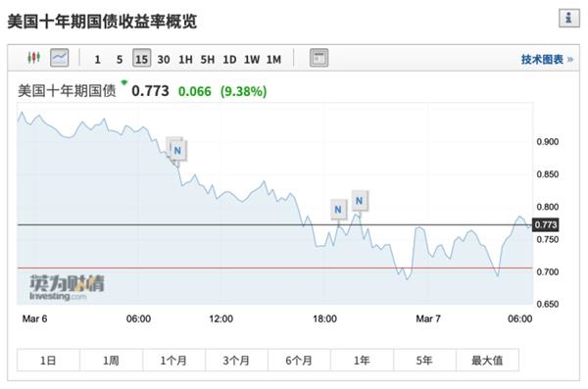
Task: Switch to candlestick chart view
Action: coord(33,58)
